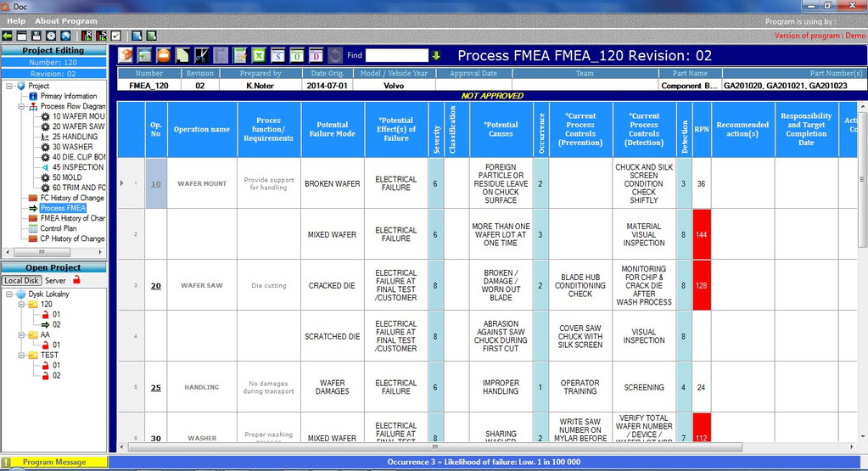Click the green back arrow toolbar icon
Viewport: 868px width, 471px height.
point(7,36)
